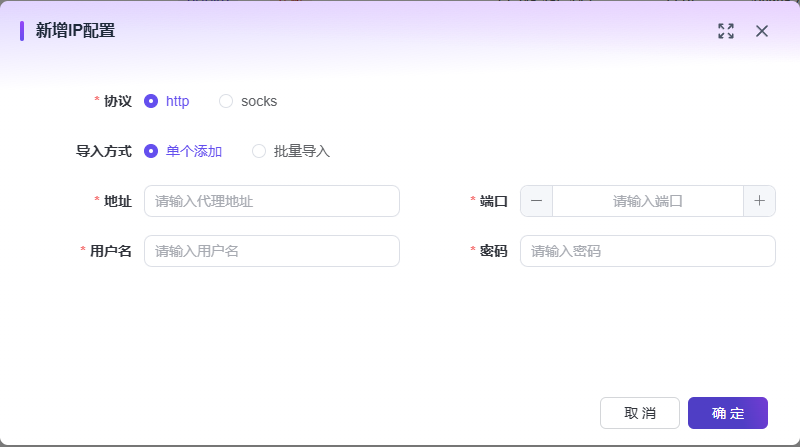
Task: Click the 导入方式 field label
Action: point(104,151)
